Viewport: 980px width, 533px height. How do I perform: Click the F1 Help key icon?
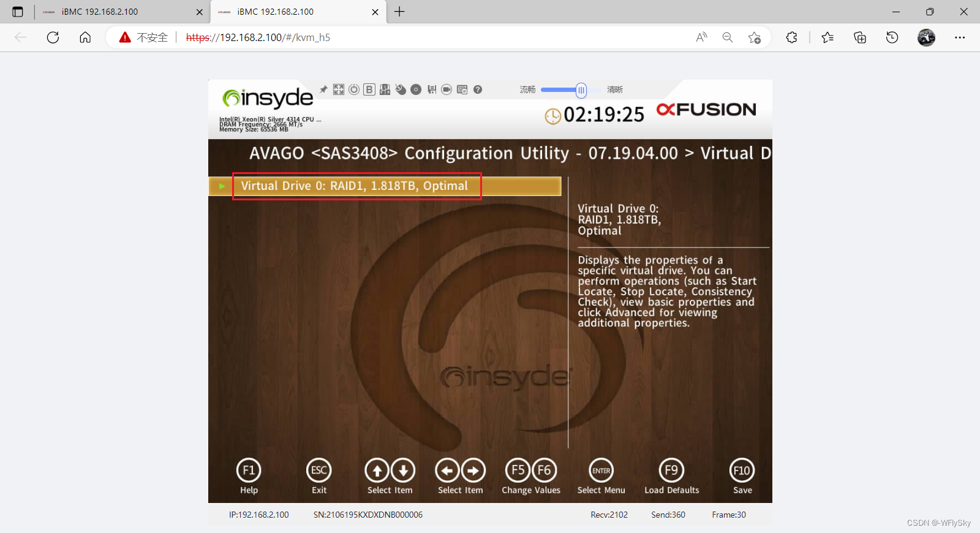click(249, 471)
